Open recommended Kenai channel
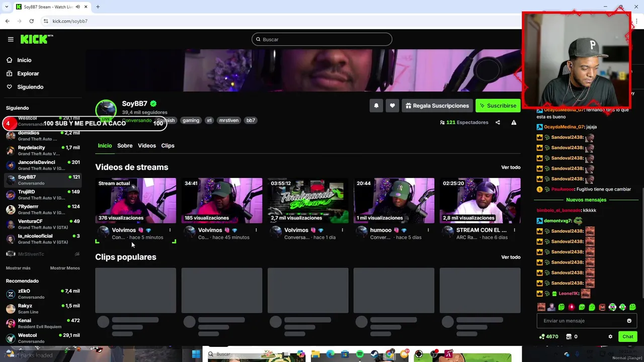The height and width of the screenshot is (362, 644). pos(43,323)
